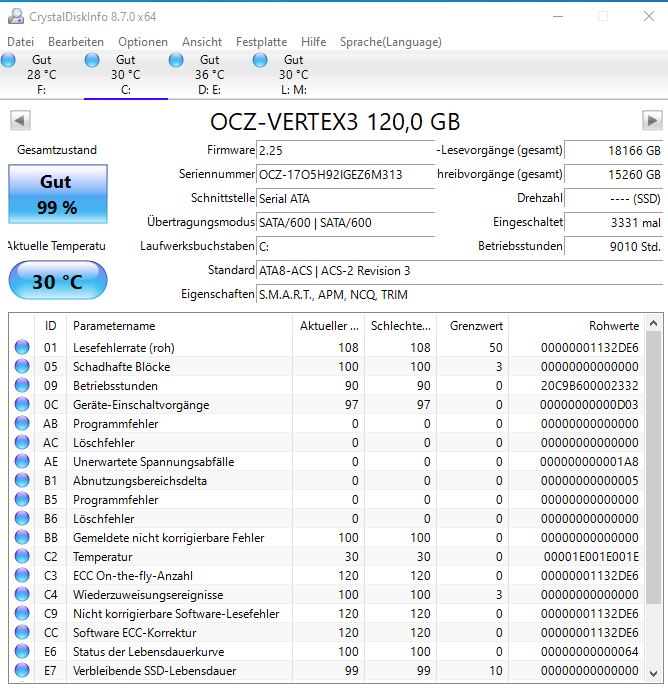Click status orb for AC Löschfehler row
Screen dimensions: 668x692
pos(22,442)
